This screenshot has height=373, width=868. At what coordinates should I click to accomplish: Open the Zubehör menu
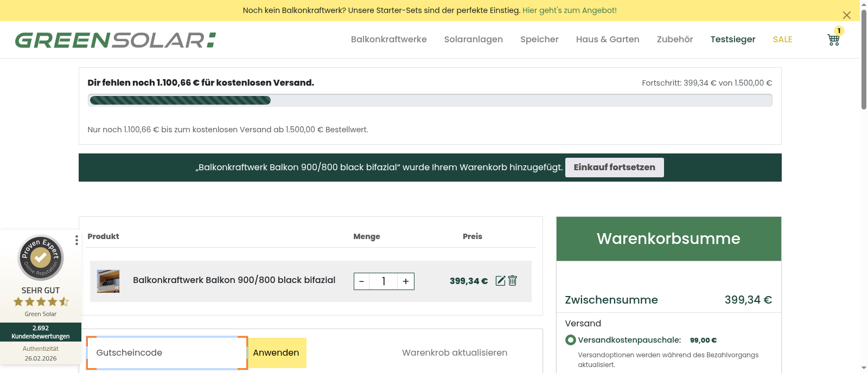coord(675,40)
